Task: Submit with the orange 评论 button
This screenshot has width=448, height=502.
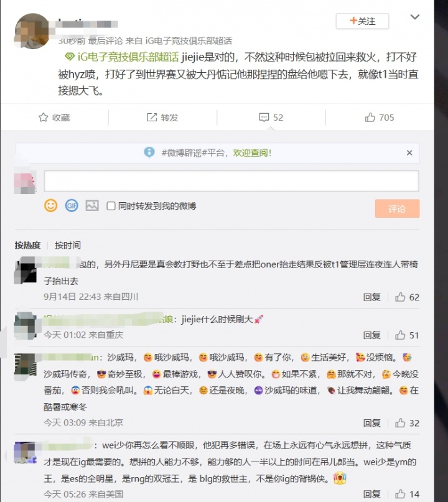Action: pos(397,208)
